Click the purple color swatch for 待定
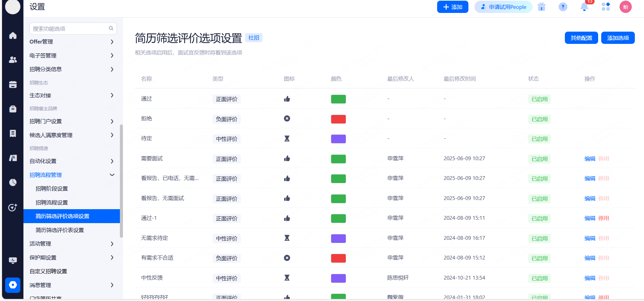 pos(338,139)
